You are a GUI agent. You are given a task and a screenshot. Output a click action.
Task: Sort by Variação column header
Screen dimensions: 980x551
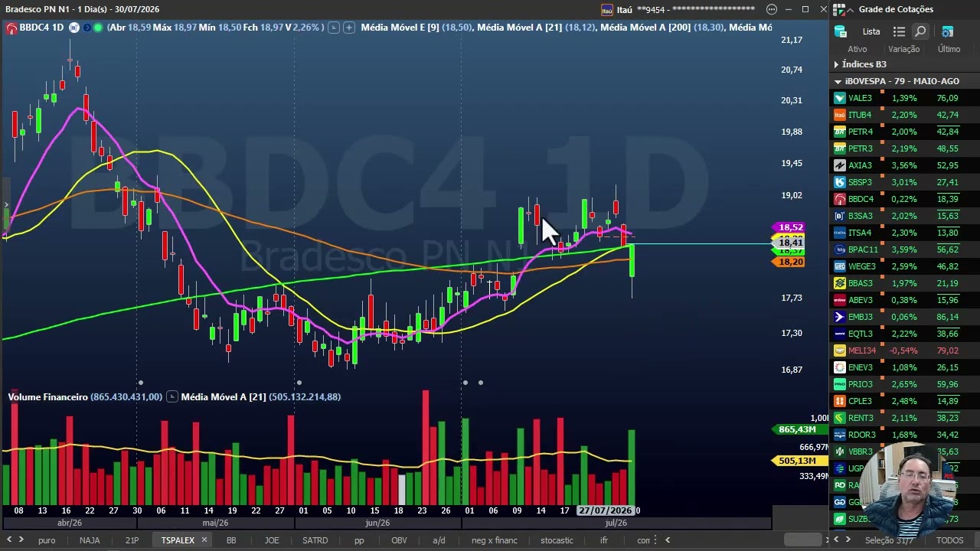point(904,49)
